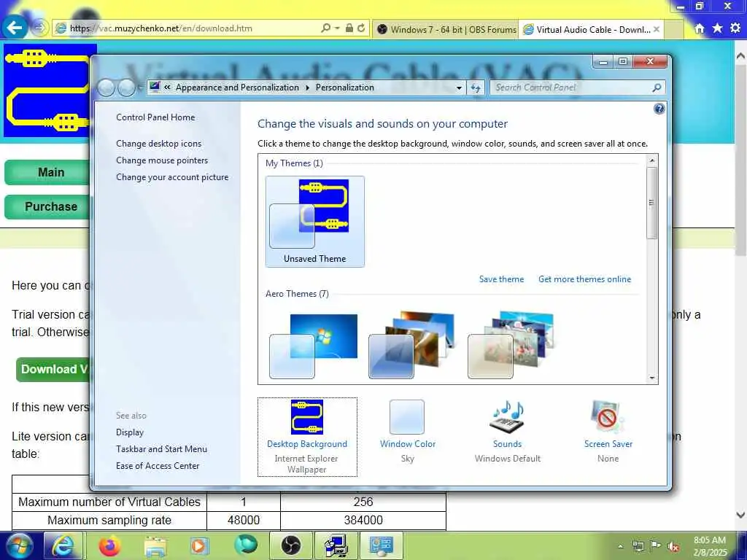Viewport: 747px width, 560px height.
Task: Click the theme list scroll down arrow
Action: pyautogui.click(x=652, y=378)
